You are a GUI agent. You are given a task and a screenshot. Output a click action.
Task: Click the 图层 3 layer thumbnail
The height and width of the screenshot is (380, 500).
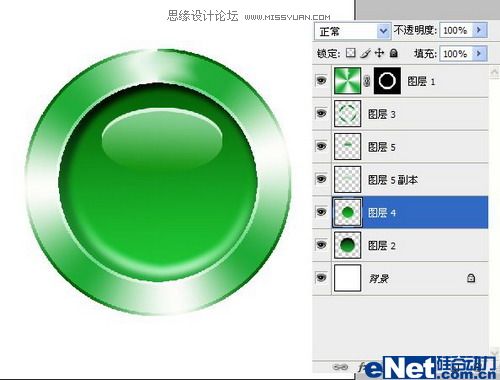(347, 113)
